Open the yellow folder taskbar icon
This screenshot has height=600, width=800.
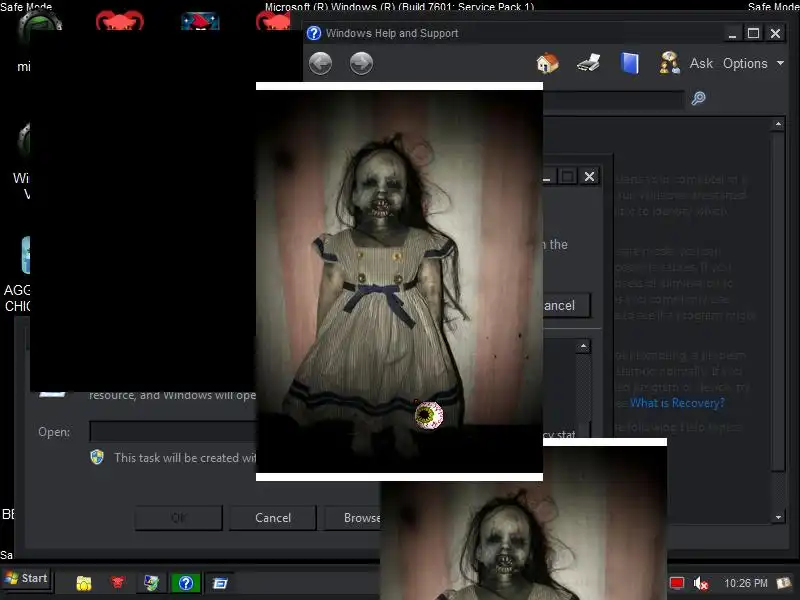click(84, 583)
